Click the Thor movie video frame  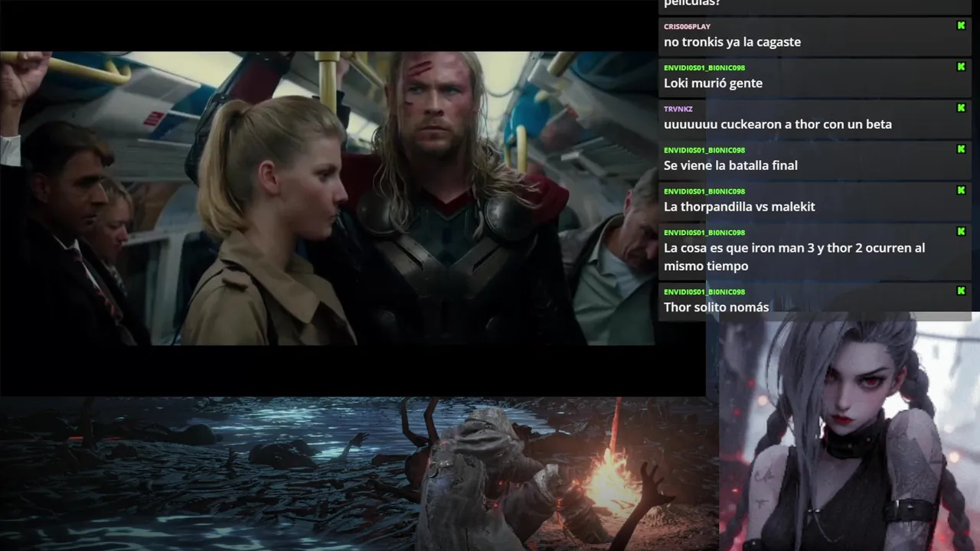coord(328,198)
